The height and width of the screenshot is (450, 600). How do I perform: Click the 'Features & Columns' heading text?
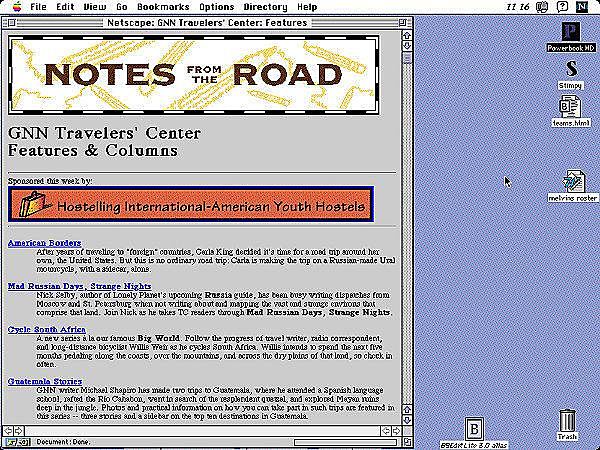(93, 150)
